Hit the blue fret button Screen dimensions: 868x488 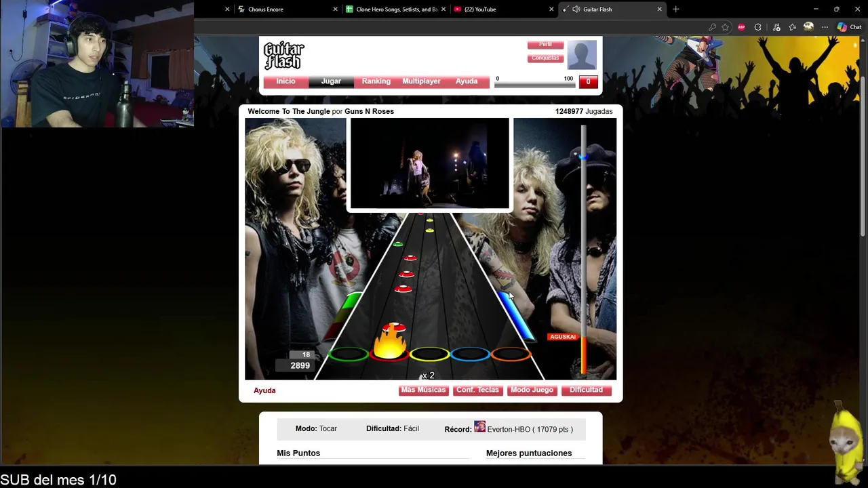(x=470, y=354)
